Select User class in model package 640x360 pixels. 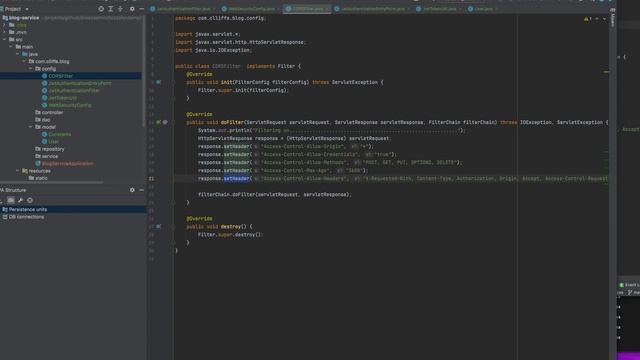[x=53, y=142]
